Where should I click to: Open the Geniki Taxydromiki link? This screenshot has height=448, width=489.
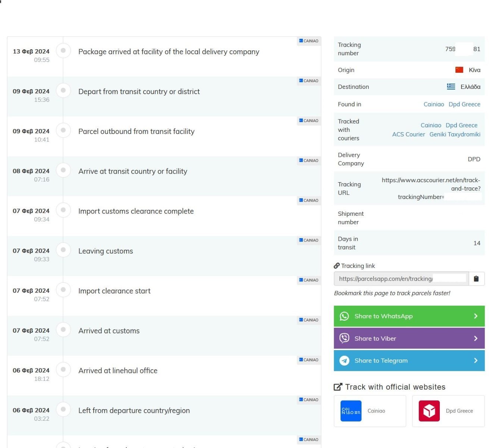455,134
